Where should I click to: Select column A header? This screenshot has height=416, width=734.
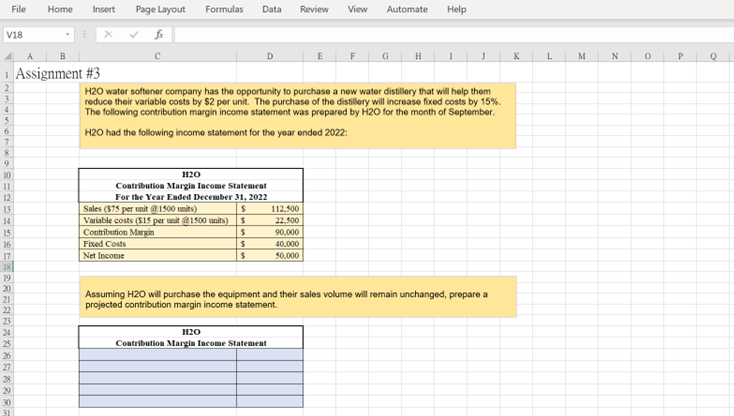(x=30, y=56)
